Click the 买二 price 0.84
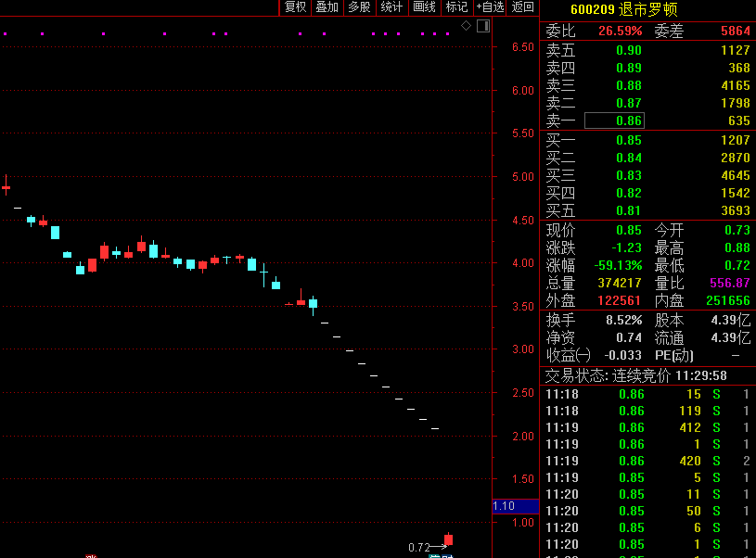The height and width of the screenshot is (558, 756). [629, 158]
